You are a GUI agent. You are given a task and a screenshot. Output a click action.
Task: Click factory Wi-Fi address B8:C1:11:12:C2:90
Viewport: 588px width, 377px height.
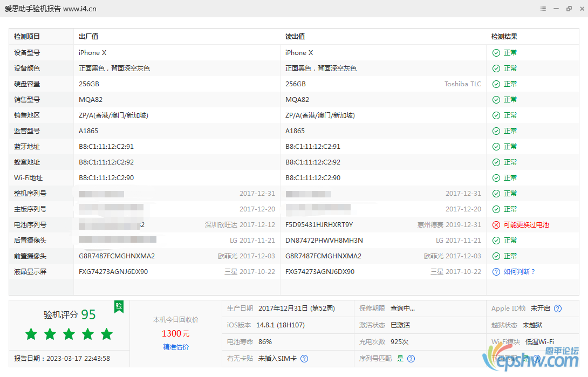106,178
